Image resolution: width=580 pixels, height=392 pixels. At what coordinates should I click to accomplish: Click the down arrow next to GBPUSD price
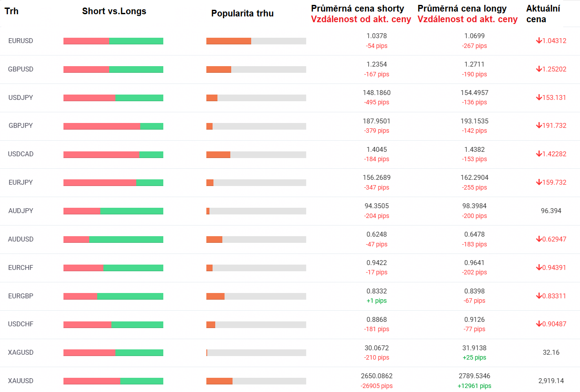click(x=539, y=69)
